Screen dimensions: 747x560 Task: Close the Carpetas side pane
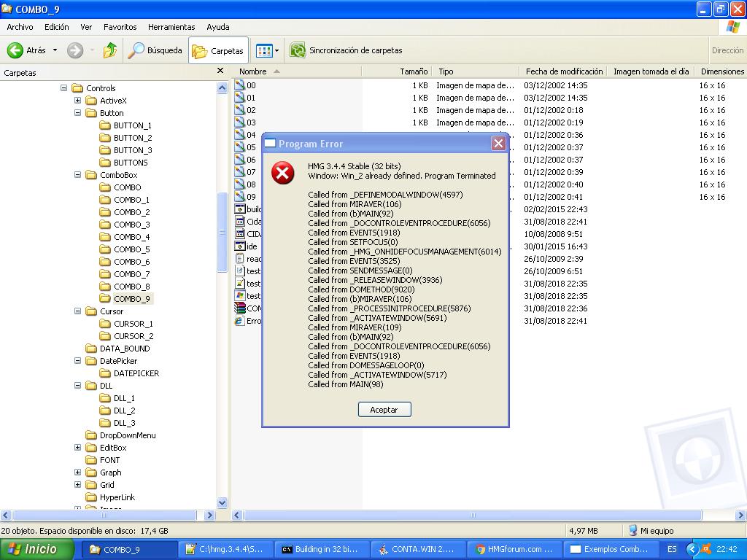(220, 71)
